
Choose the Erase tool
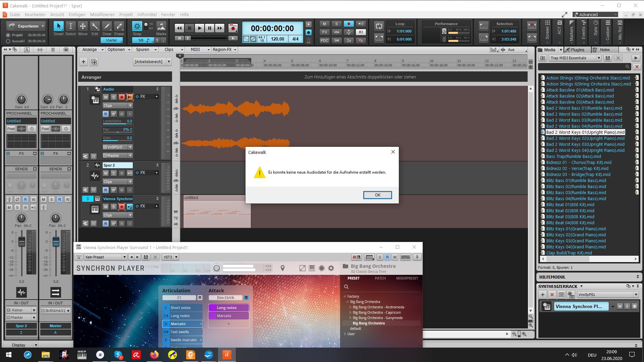[x=119, y=26]
